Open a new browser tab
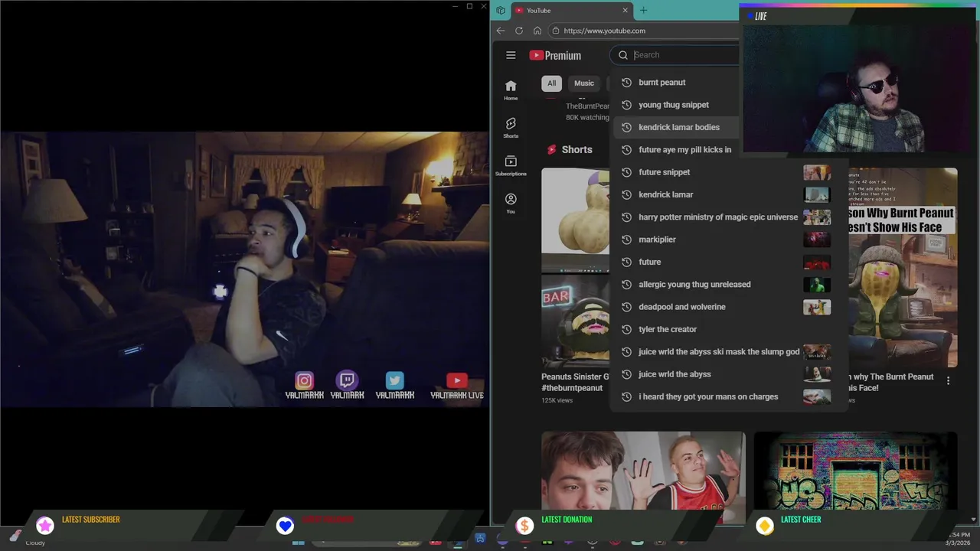 pyautogui.click(x=643, y=10)
